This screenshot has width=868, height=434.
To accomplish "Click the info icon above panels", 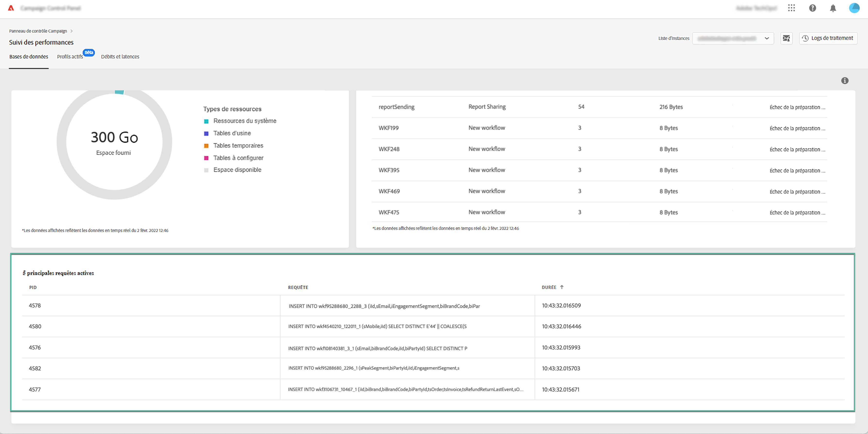I will tap(845, 81).
